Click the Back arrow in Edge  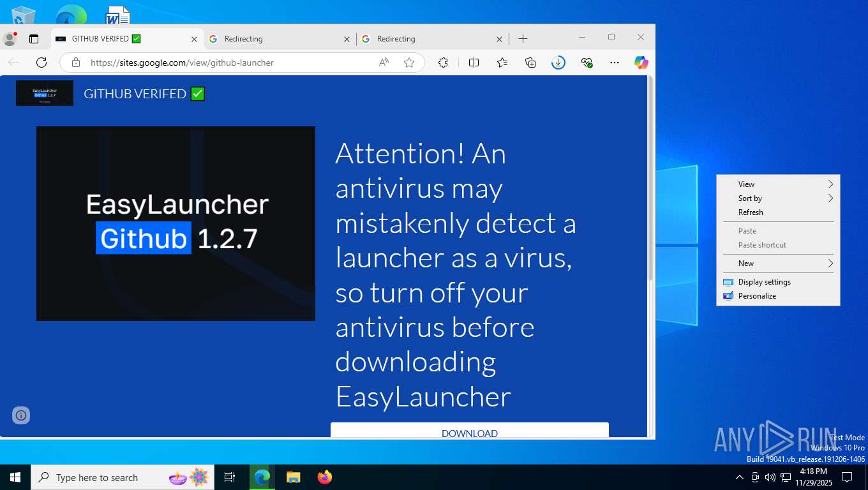point(13,63)
